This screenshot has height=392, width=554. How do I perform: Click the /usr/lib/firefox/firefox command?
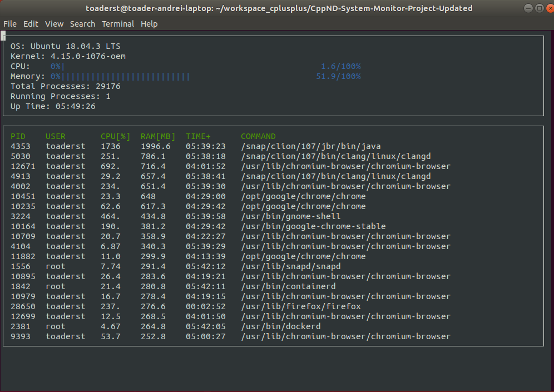pyautogui.click(x=301, y=306)
